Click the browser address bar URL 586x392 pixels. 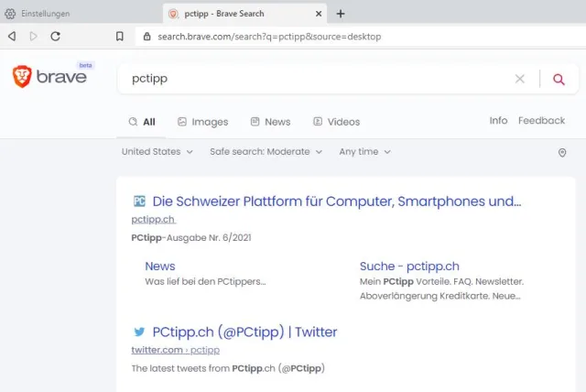[x=269, y=37]
